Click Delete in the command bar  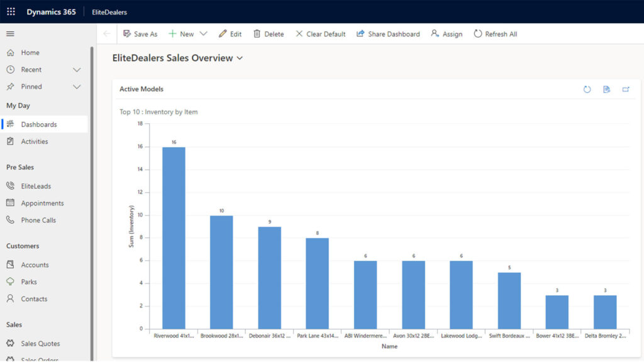[x=268, y=34]
